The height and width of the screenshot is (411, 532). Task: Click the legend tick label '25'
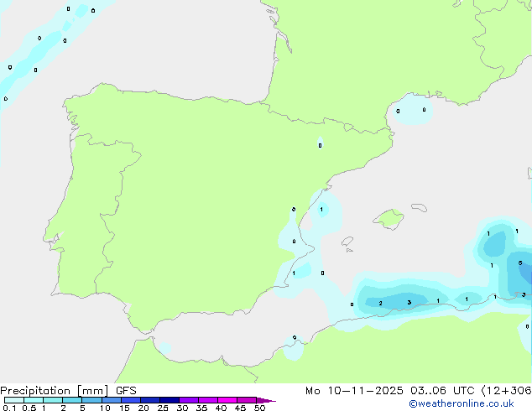click(x=163, y=408)
